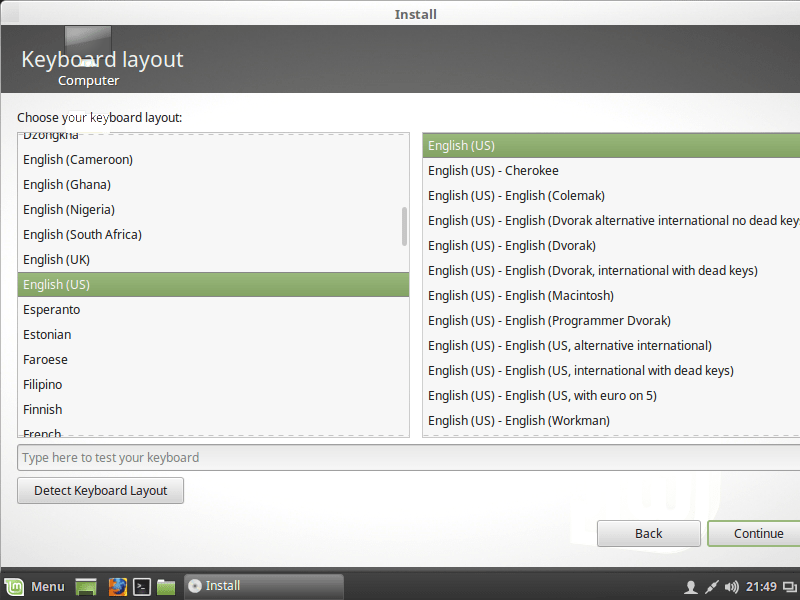This screenshot has width=800, height=600.
Task: Select plain English (US) variant at top
Action: click(x=611, y=146)
